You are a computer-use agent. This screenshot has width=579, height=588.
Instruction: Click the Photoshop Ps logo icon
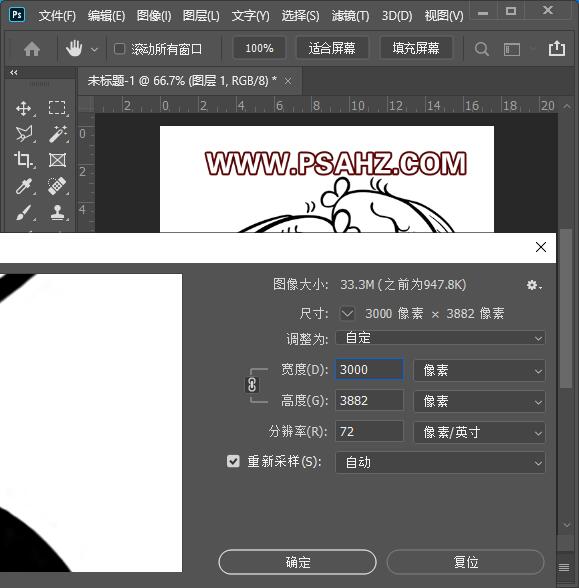tap(17, 15)
